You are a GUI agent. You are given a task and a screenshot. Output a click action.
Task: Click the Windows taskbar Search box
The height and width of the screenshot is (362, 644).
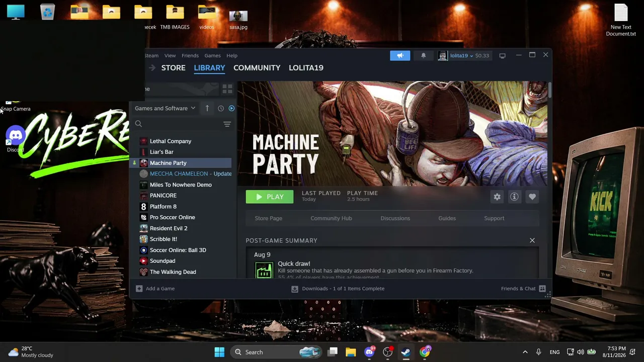[276, 352]
